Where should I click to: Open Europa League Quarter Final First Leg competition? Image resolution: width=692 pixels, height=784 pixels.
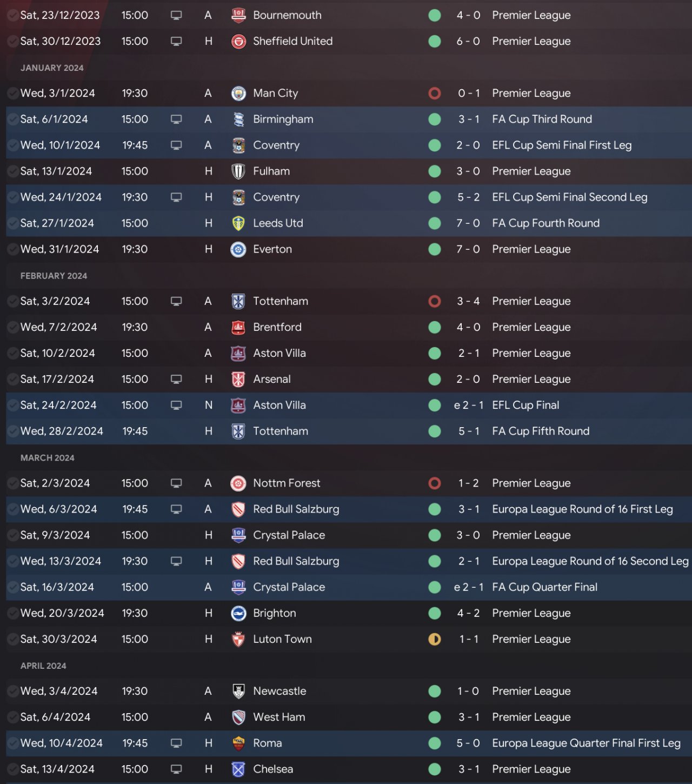(586, 743)
